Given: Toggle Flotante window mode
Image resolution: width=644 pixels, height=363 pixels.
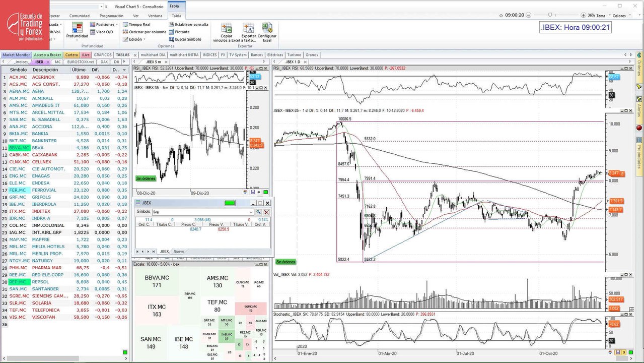Looking at the screenshot, I should pos(179,32).
